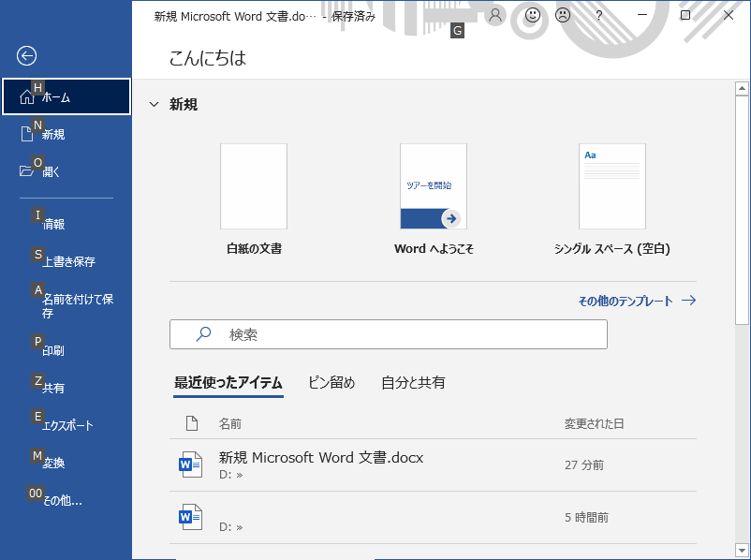This screenshot has height=560, width=751.
Task: Sort by the 変更された日 column header
Action: tap(594, 423)
